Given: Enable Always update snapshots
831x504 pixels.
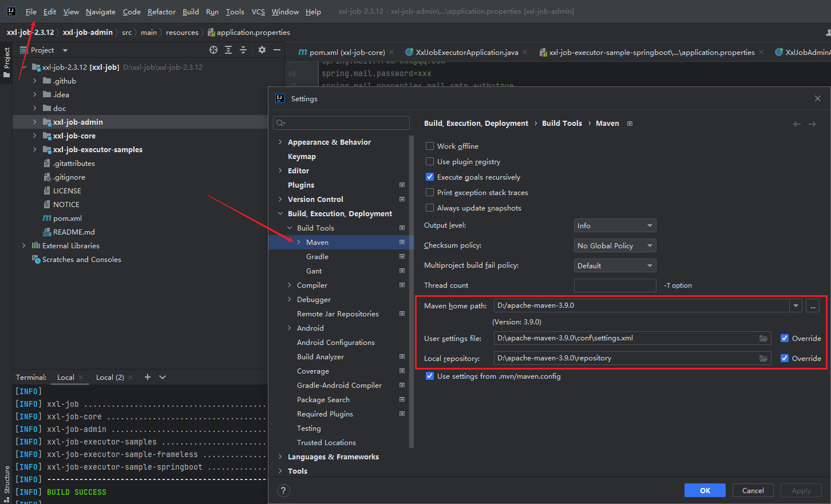Looking at the screenshot, I should (430, 208).
